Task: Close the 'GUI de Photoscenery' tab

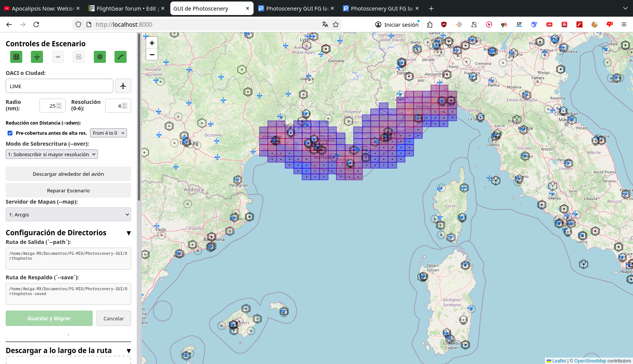Action: [248, 8]
